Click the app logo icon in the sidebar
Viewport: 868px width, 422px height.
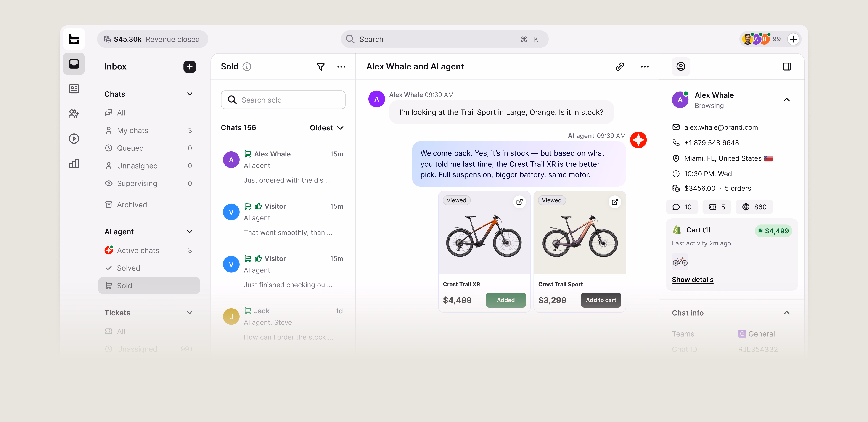(74, 39)
